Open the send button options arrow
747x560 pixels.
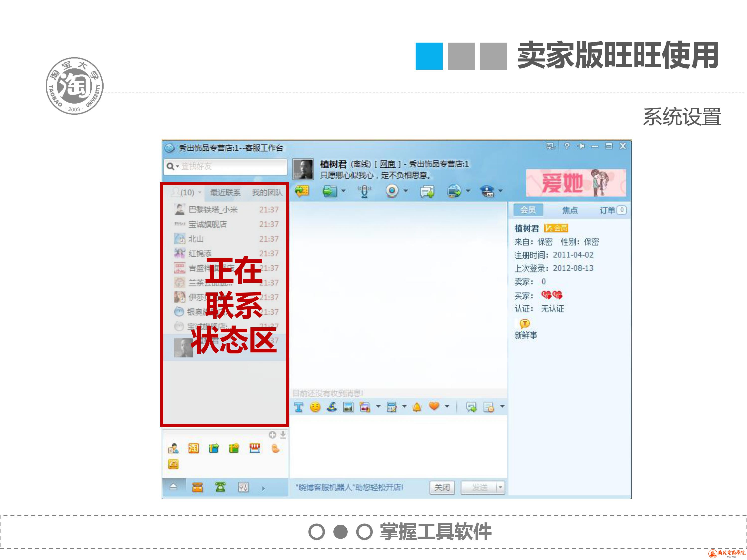coord(500,488)
